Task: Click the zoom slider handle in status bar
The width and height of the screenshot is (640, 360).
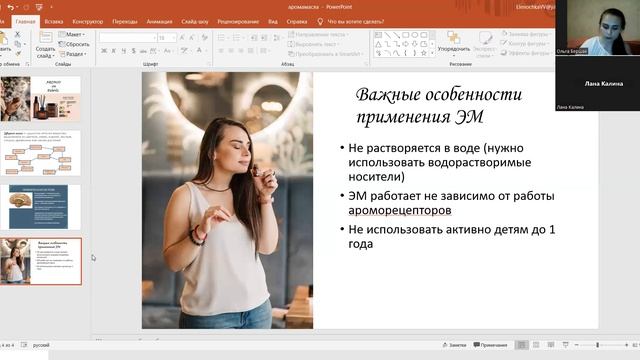Action: [598, 345]
